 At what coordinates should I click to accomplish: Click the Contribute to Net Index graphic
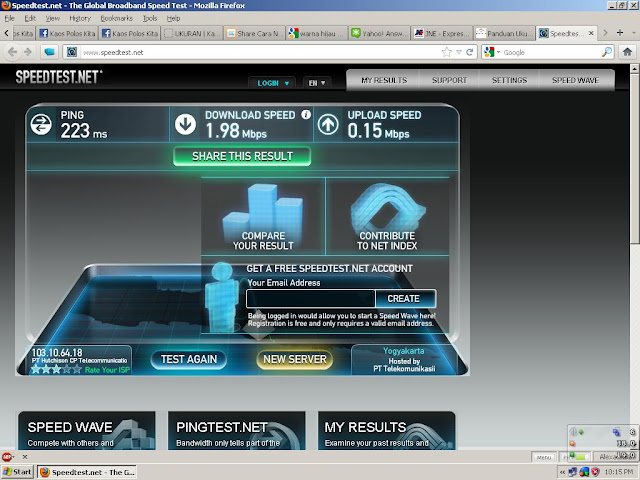(x=387, y=208)
